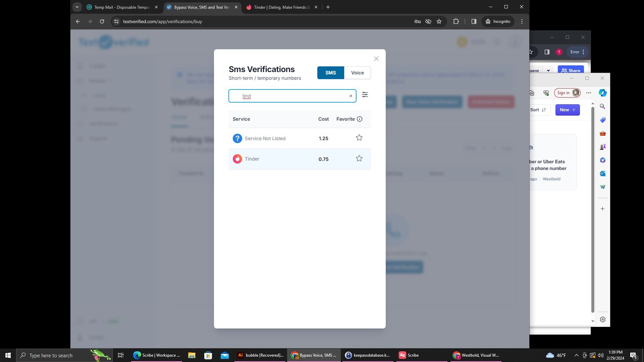The image size is (644, 362).
Task: Open Outlook in the Edge sidebar
Action: click(x=603, y=174)
